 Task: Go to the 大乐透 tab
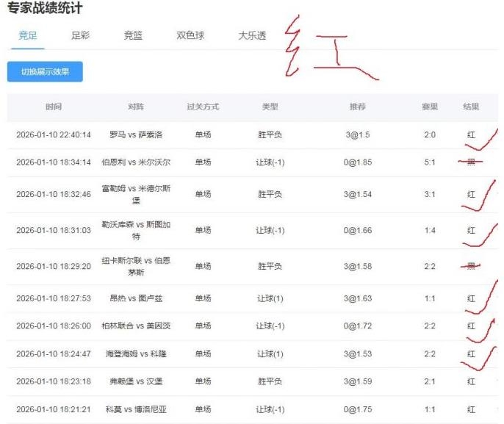click(252, 35)
